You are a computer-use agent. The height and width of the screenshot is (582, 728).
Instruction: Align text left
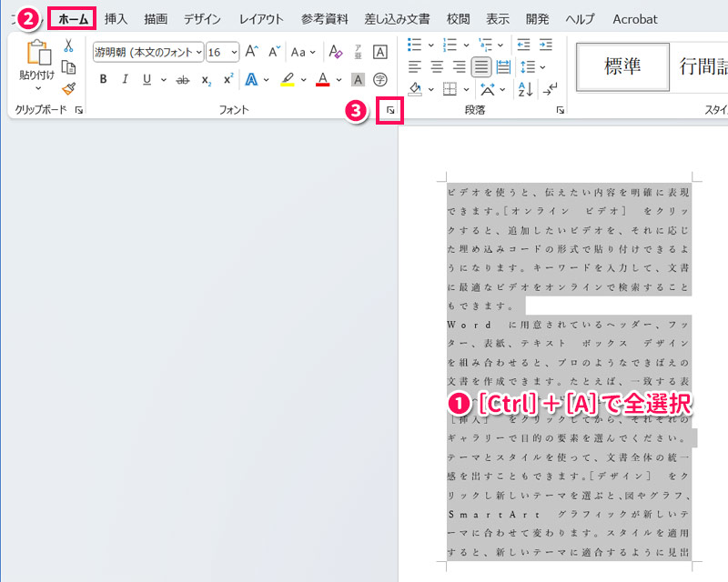[414, 67]
